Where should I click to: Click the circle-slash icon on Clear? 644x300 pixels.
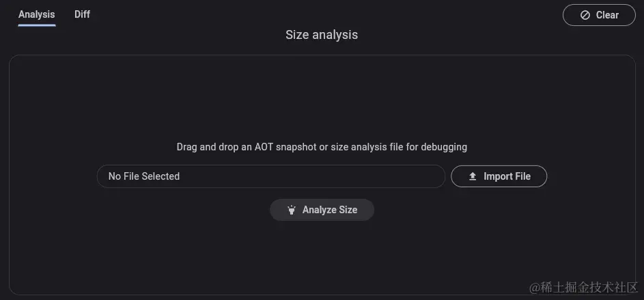point(585,15)
